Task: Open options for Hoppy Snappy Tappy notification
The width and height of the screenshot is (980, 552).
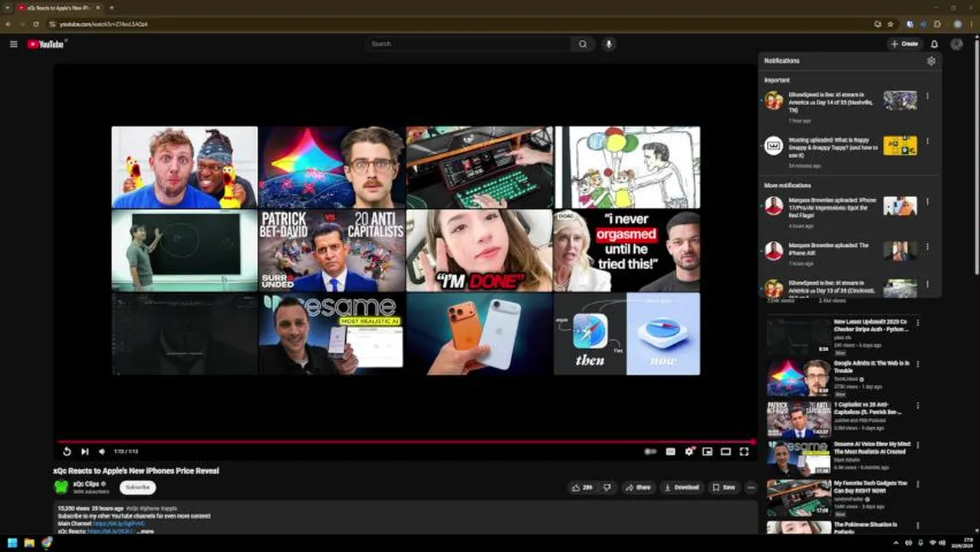Action: click(x=927, y=141)
